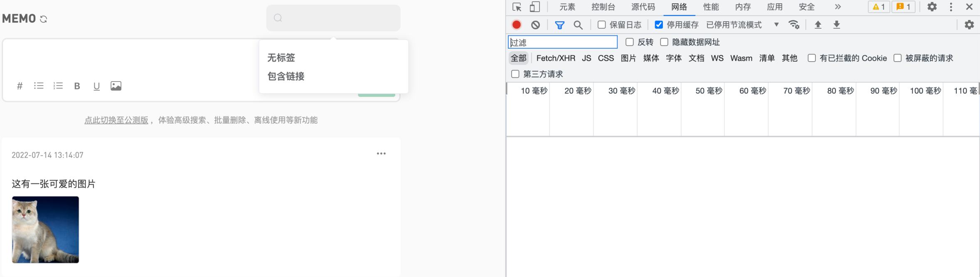Switch to the 应用 tab
The width and height of the screenshot is (980, 277).
(775, 7)
